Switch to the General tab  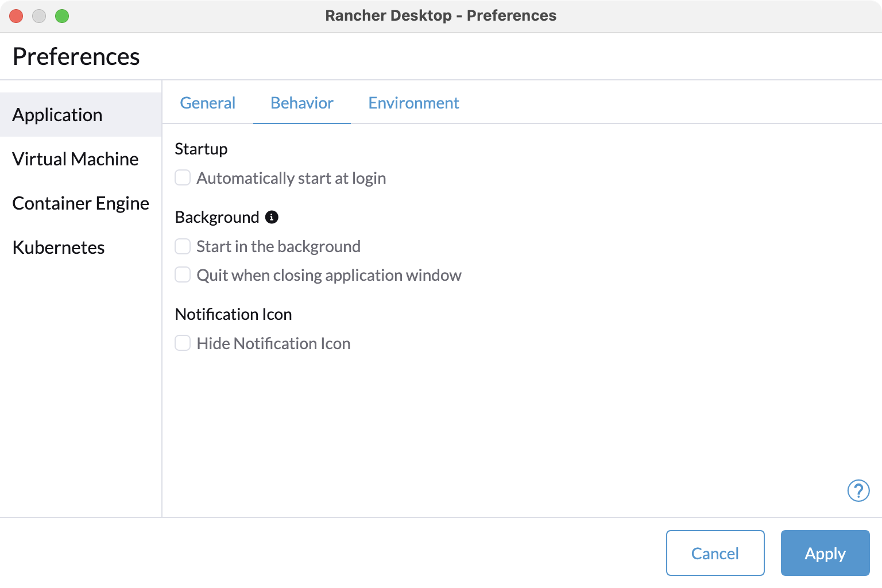coord(207,103)
